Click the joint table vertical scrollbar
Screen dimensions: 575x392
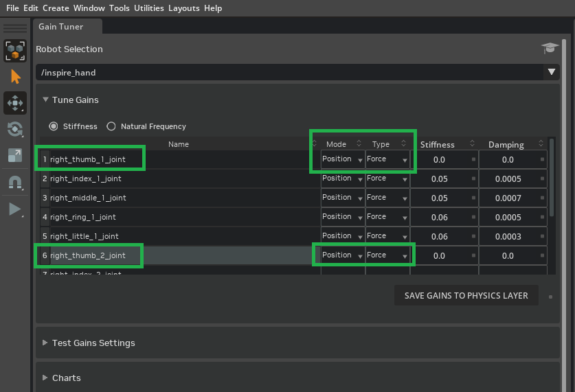552,177
